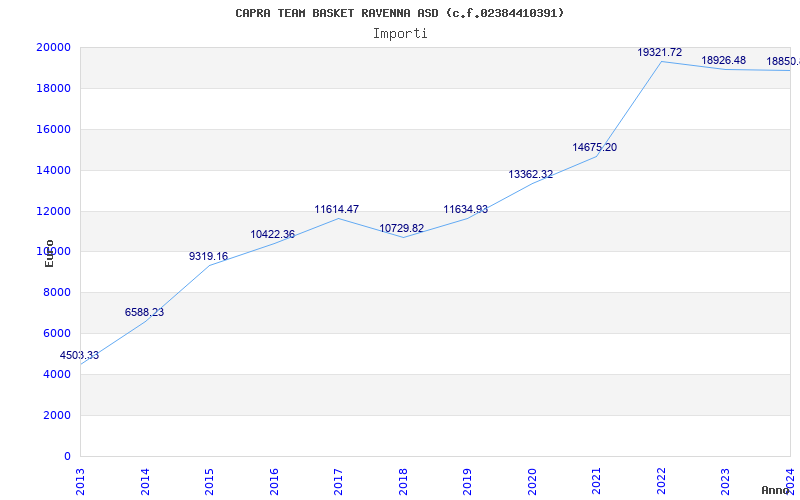The height and width of the screenshot is (500, 800).
Task: Select the 11614.47 peak label
Action: [336, 209]
